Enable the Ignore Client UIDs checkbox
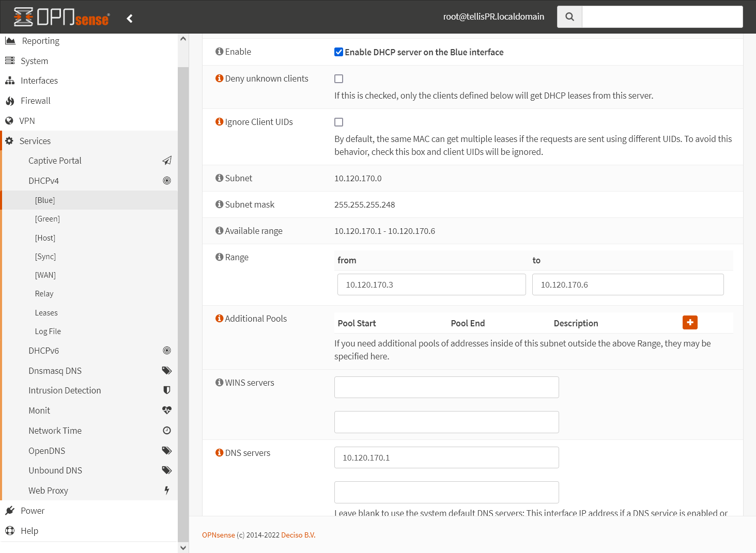Image resolution: width=756 pixels, height=553 pixels. click(x=338, y=122)
